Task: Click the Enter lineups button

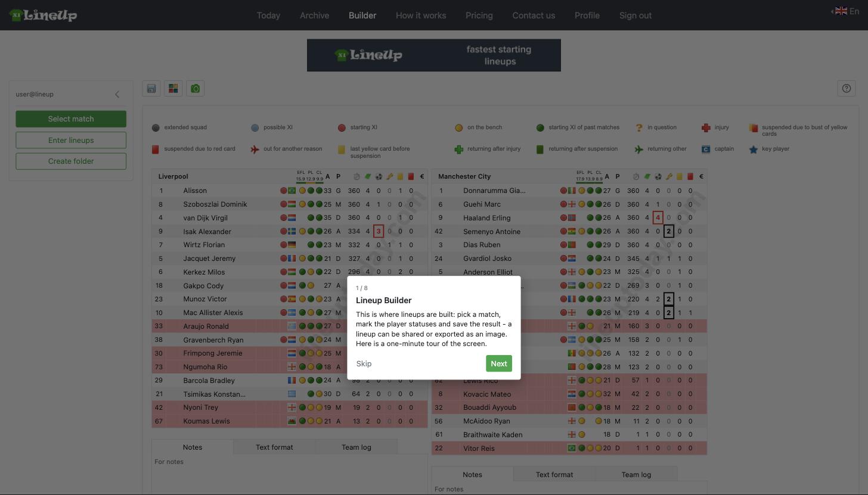Action: click(x=71, y=140)
